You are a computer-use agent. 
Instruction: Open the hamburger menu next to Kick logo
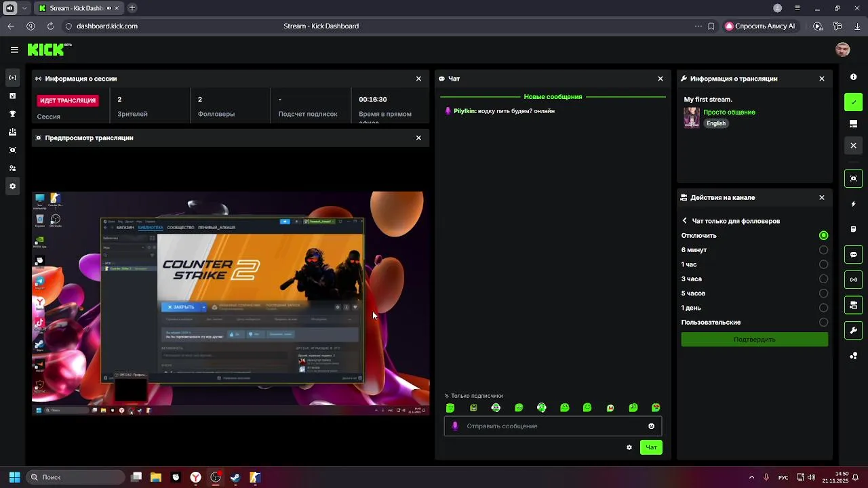[x=14, y=49]
